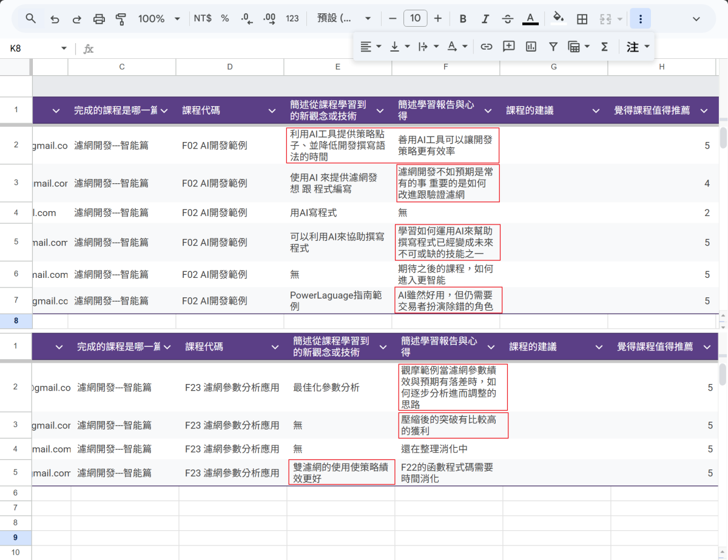The width and height of the screenshot is (728, 560).
Task: Select the cell reading 還在整理消化中
Action: coord(449,449)
